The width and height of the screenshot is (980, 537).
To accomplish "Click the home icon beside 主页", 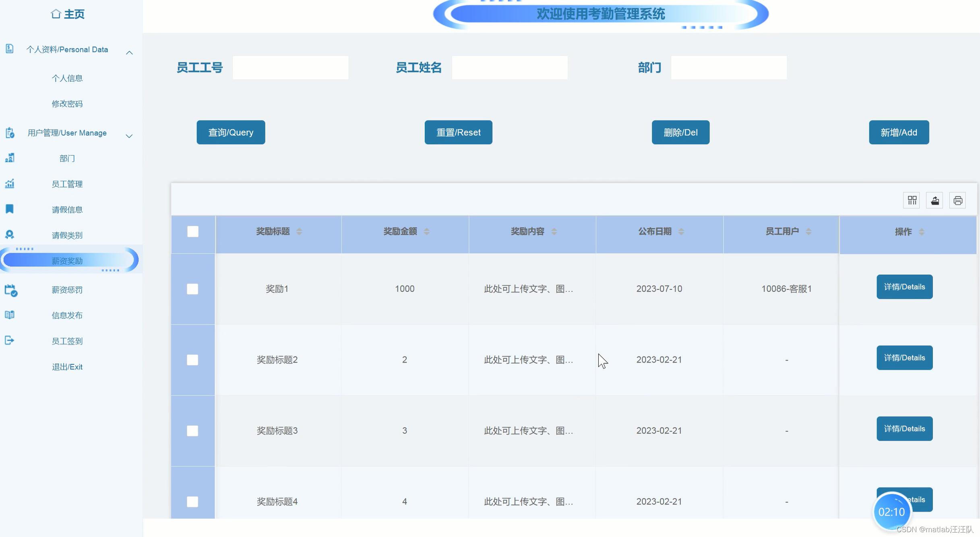I will coord(56,14).
